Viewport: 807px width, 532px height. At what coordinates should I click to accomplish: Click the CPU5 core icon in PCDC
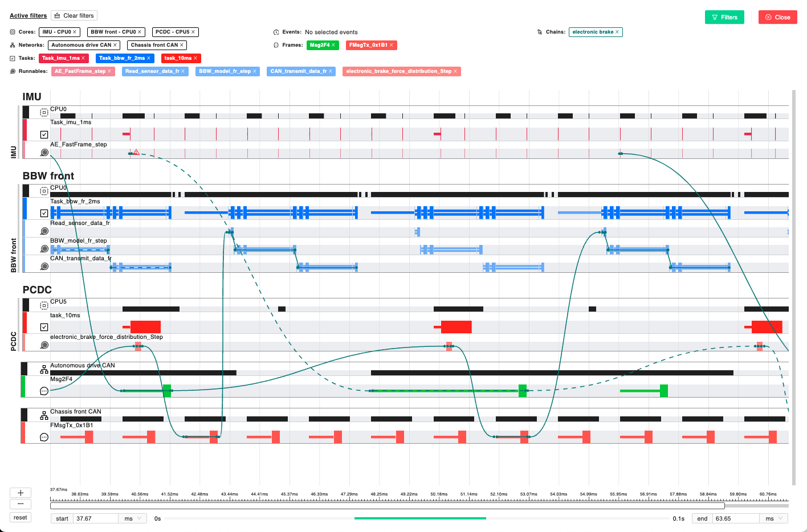[x=44, y=305]
